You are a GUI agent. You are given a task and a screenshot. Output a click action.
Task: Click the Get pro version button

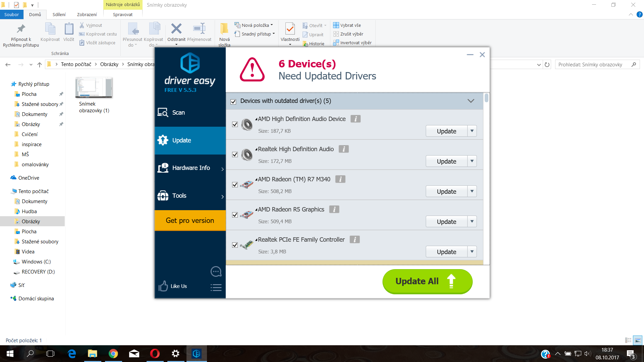pyautogui.click(x=190, y=221)
